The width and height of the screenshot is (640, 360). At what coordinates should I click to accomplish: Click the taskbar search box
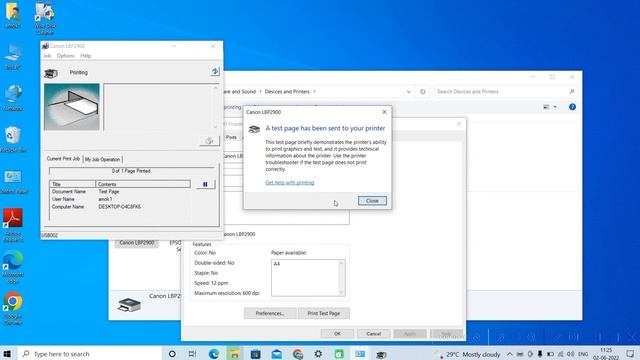tap(90, 353)
